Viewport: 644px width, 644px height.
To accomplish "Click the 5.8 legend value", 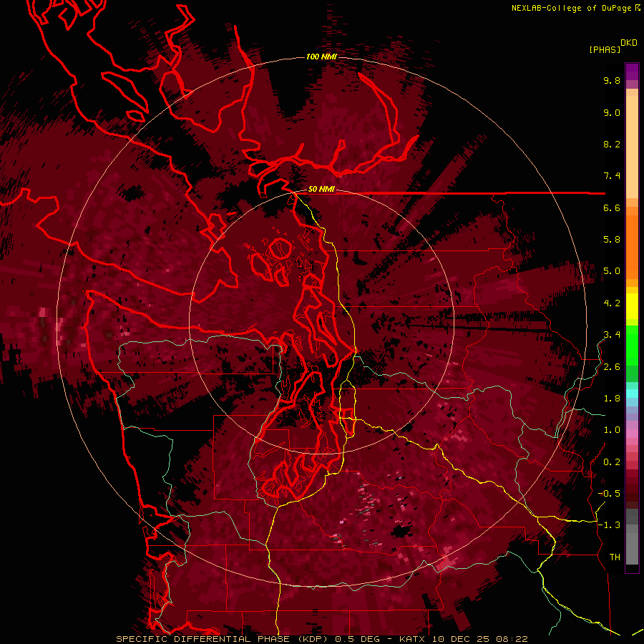I will click(x=612, y=240).
